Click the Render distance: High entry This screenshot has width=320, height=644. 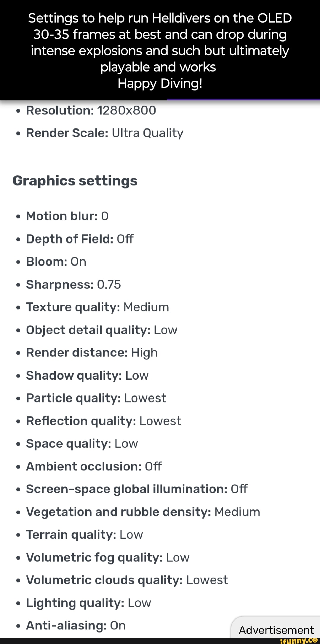pos(92,353)
